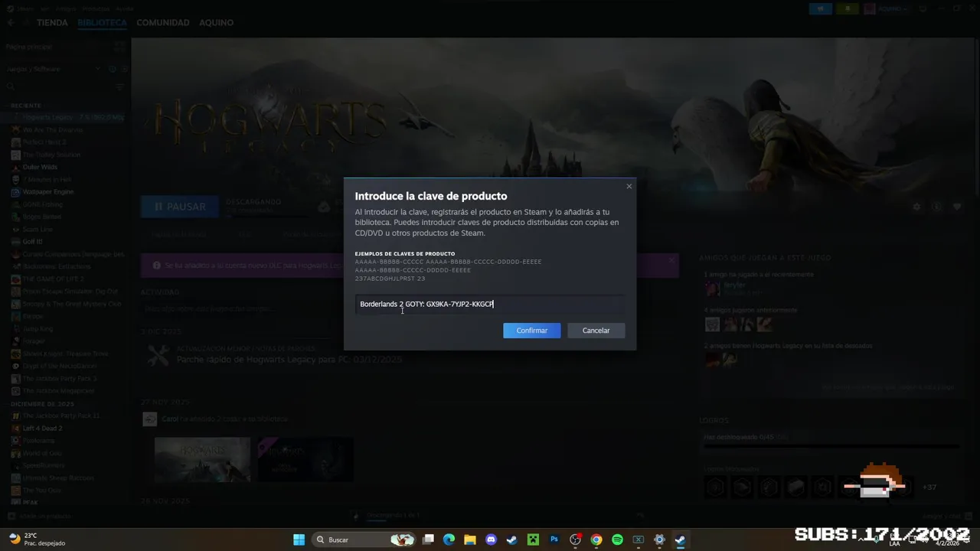Select Hogwarts Legacy in the library list
The width and height of the screenshot is (980, 551).
click(x=64, y=117)
